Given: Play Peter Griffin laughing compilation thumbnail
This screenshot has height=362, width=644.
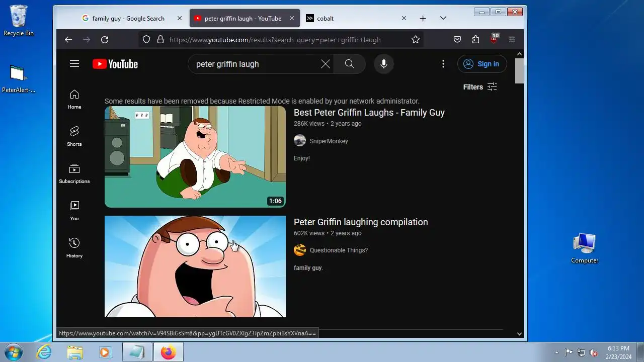Looking at the screenshot, I should point(195,266).
